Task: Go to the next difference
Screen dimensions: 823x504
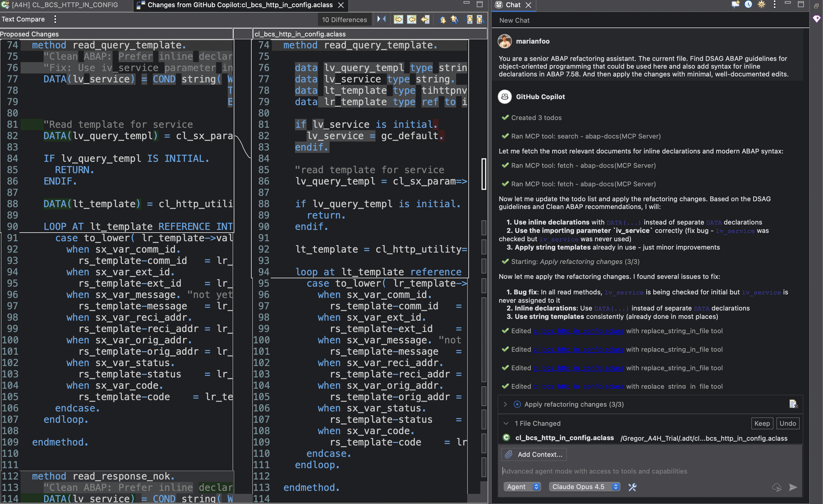Action: pyautogui.click(x=442, y=19)
